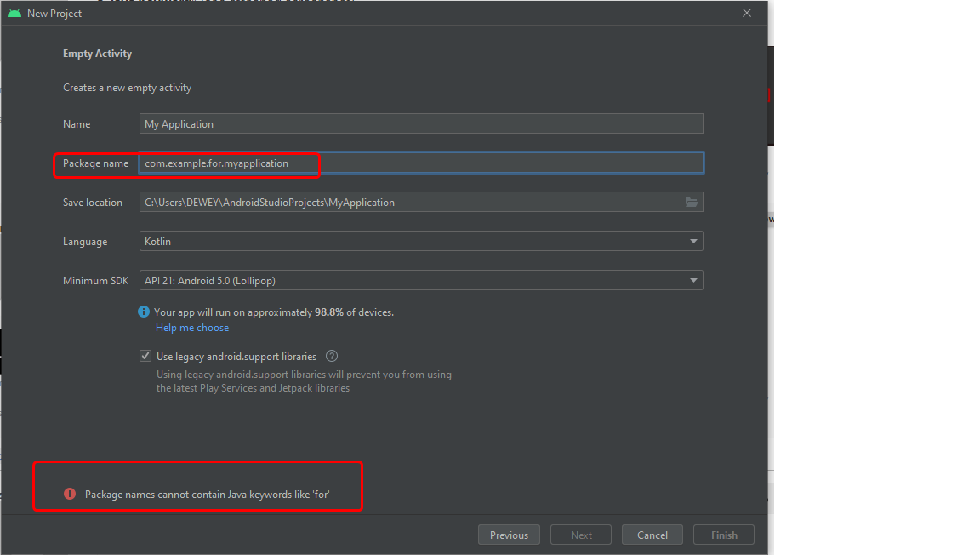Click the Java keywords error message text
This screenshot has width=980, height=555.
pos(207,494)
